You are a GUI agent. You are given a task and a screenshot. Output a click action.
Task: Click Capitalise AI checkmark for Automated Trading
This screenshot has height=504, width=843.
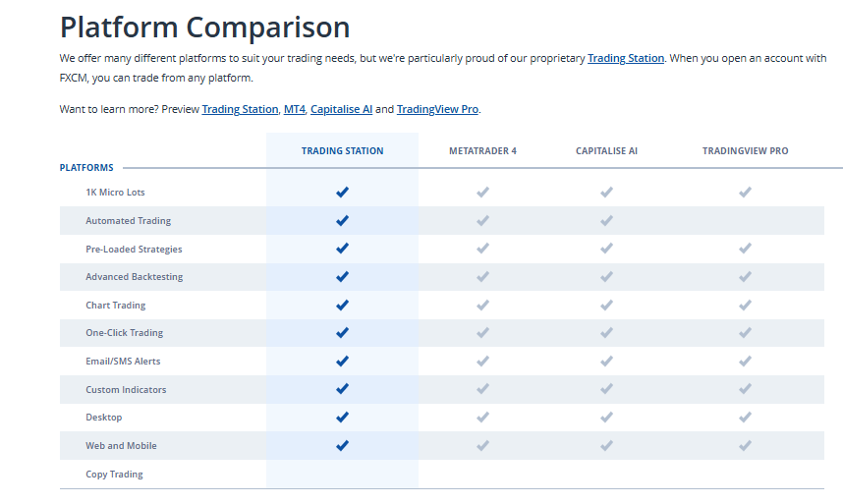(x=606, y=220)
